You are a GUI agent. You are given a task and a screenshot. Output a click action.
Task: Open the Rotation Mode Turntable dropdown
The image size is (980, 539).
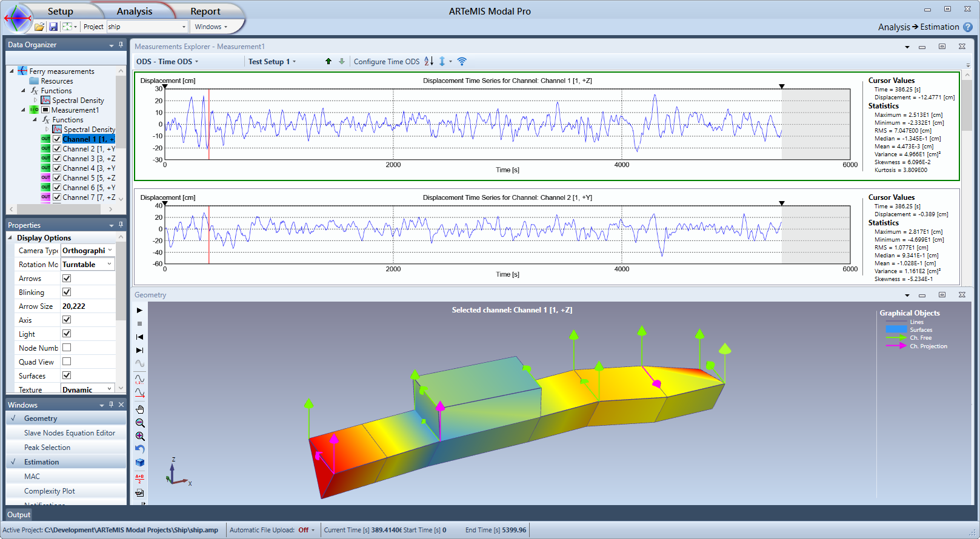coord(88,265)
